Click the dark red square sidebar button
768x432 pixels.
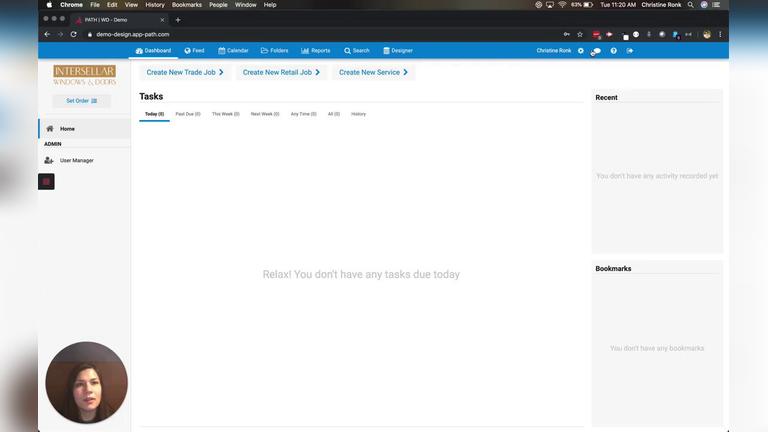47,182
